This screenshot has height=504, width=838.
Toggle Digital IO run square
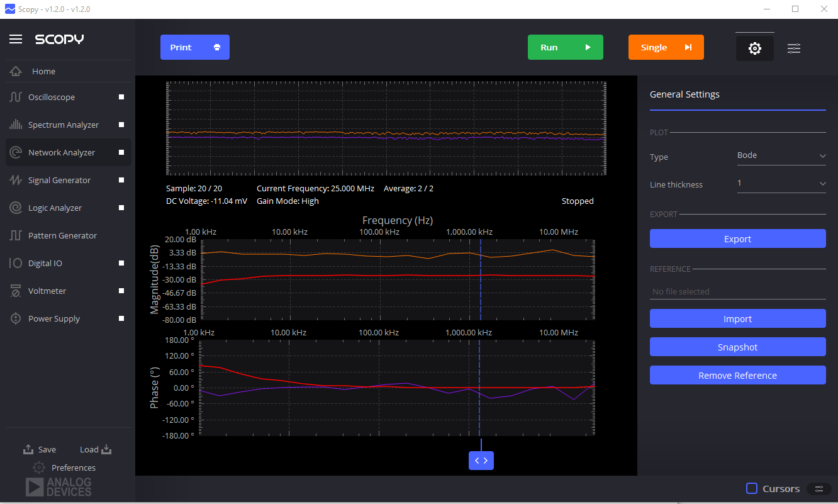coord(121,263)
